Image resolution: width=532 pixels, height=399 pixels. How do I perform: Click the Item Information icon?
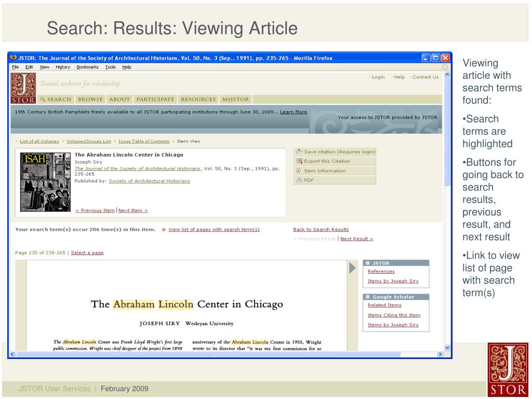click(299, 170)
